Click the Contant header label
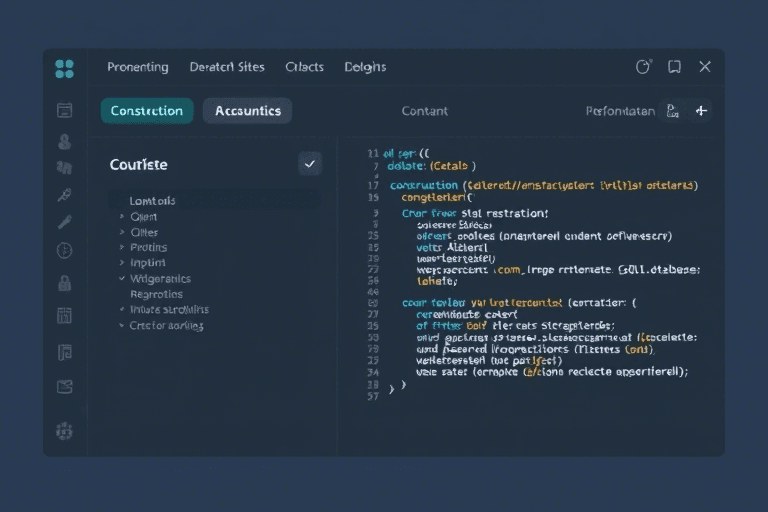Viewport: 768px width, 512px height. pos(424,111)
